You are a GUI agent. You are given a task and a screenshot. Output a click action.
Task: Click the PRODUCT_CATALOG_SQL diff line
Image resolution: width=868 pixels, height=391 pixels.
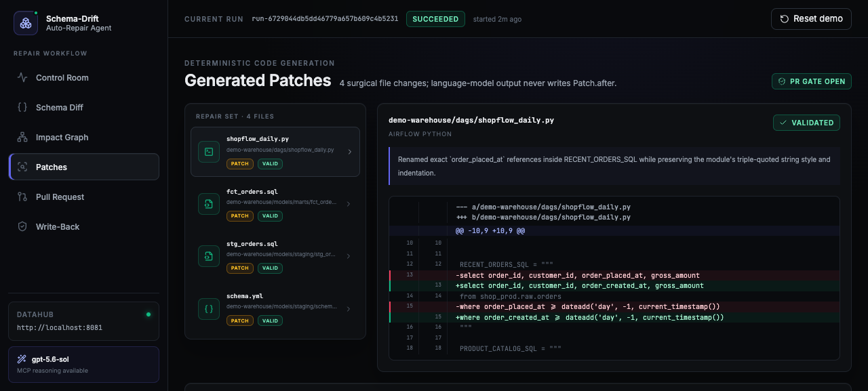click(x=614, y=348)
